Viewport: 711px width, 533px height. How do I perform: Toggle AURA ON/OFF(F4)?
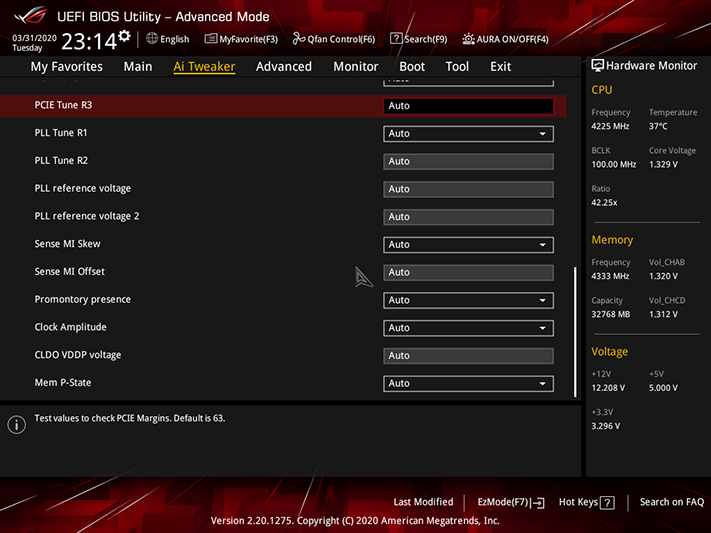pos(506,39)
